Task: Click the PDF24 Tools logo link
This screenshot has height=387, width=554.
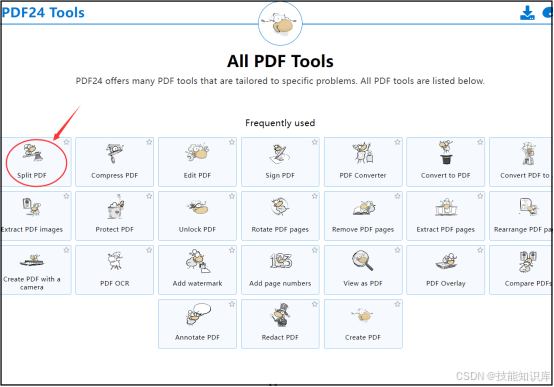Action: (43, 13)
